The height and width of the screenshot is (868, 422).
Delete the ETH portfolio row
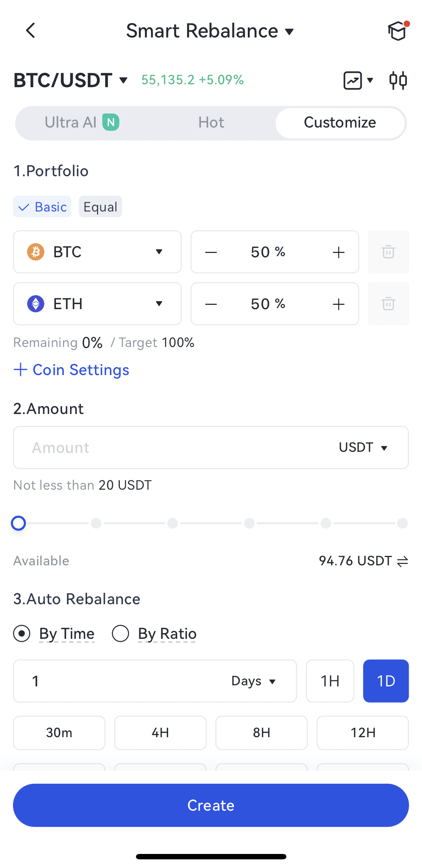[388, 304]
